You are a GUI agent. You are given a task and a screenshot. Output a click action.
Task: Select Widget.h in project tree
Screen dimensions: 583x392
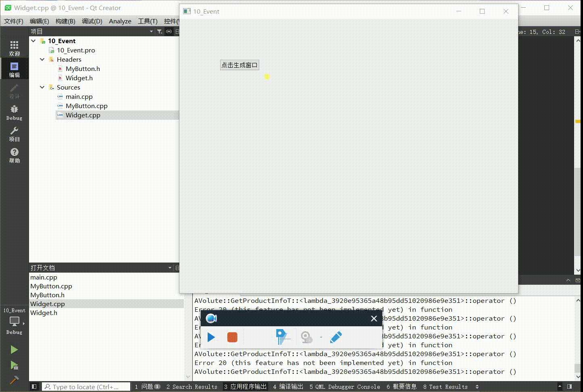pos(79,78)
